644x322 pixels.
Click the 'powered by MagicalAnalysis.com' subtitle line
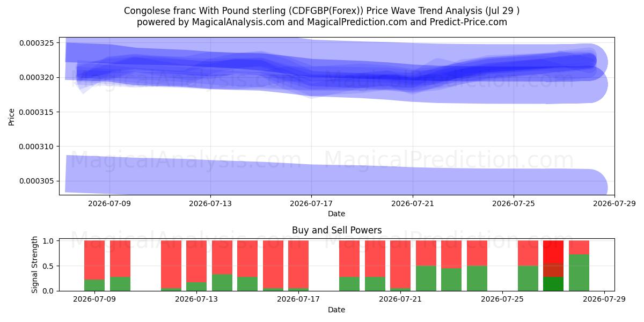click(x=321, y=22)
